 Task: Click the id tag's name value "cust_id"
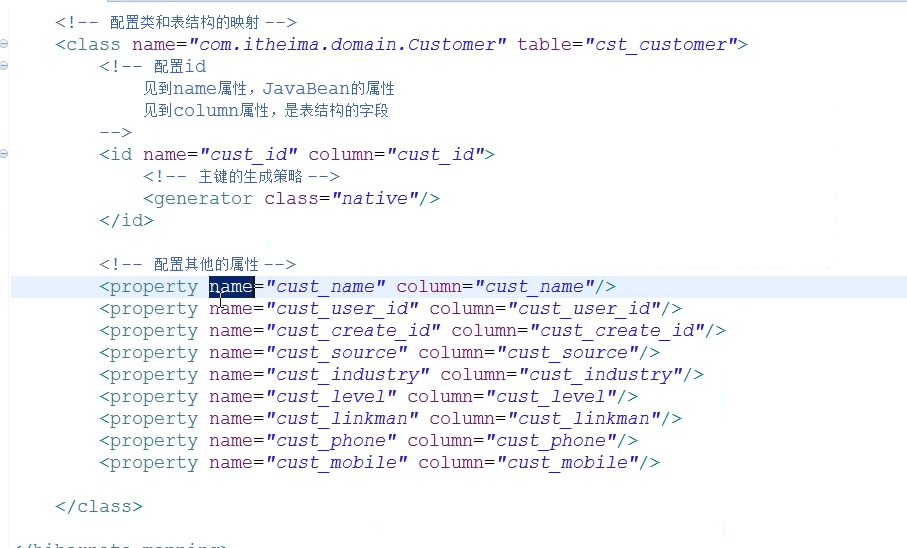click(x=248, y=155)
